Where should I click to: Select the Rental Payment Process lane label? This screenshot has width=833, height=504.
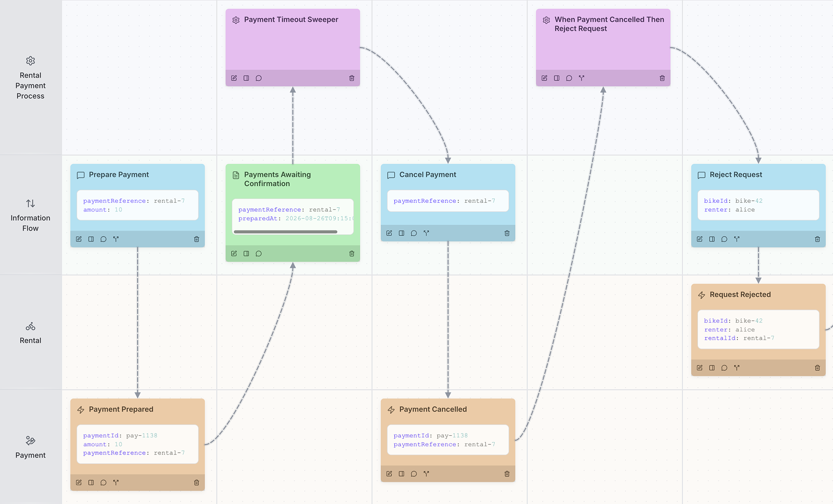(x=31, y=86)
